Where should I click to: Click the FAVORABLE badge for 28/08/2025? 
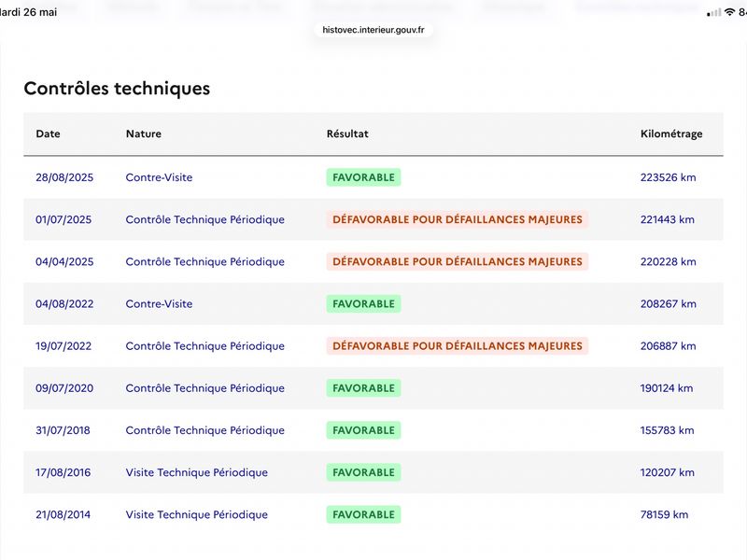tap(363, 177)
